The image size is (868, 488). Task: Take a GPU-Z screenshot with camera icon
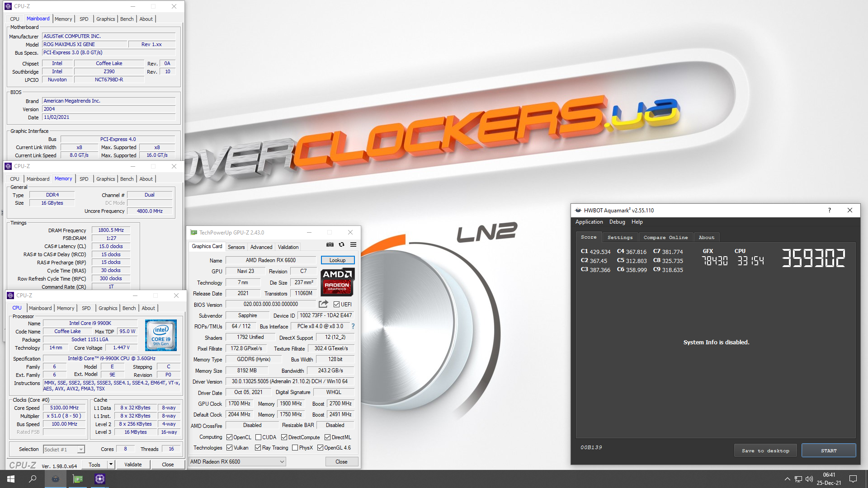tap(330, 244)
